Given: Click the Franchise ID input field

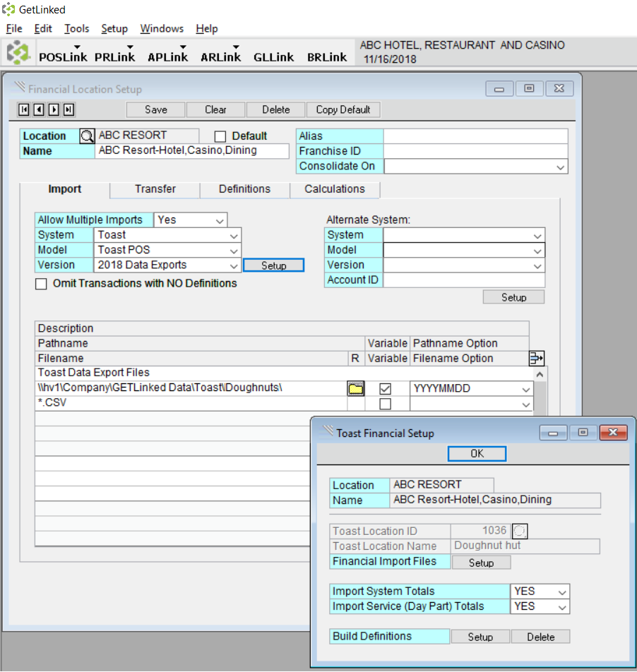Looking at the screenshot, I should click(x=476, y=151).
